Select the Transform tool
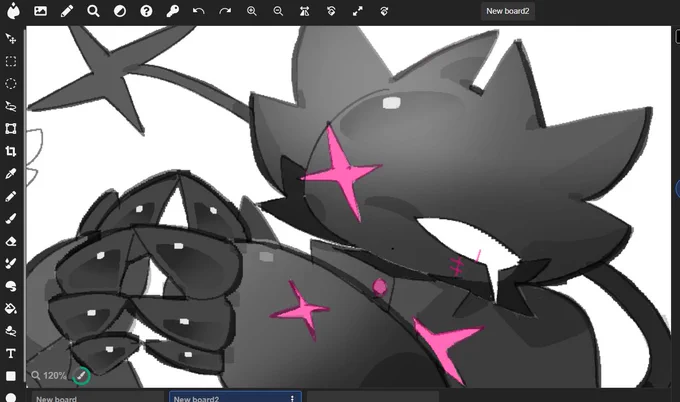This screenshot has width=680, height=402. (11, 129)
